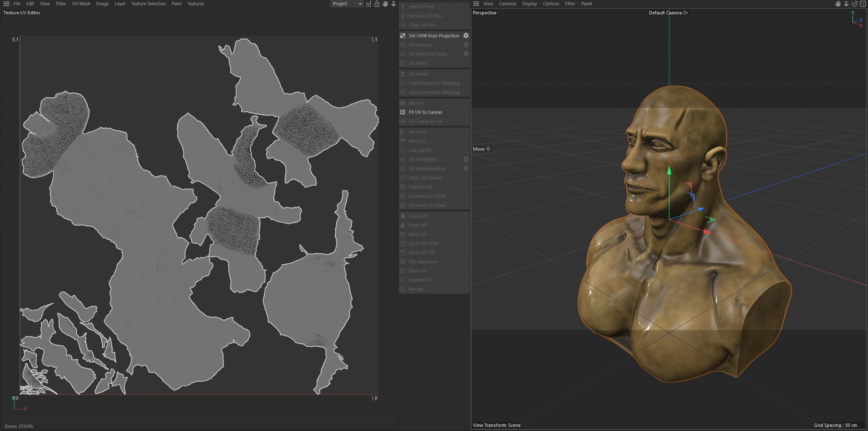This screenshot has width=868, height=431.
Task: Click the Default Camera link icon
Action: (685, 13)
